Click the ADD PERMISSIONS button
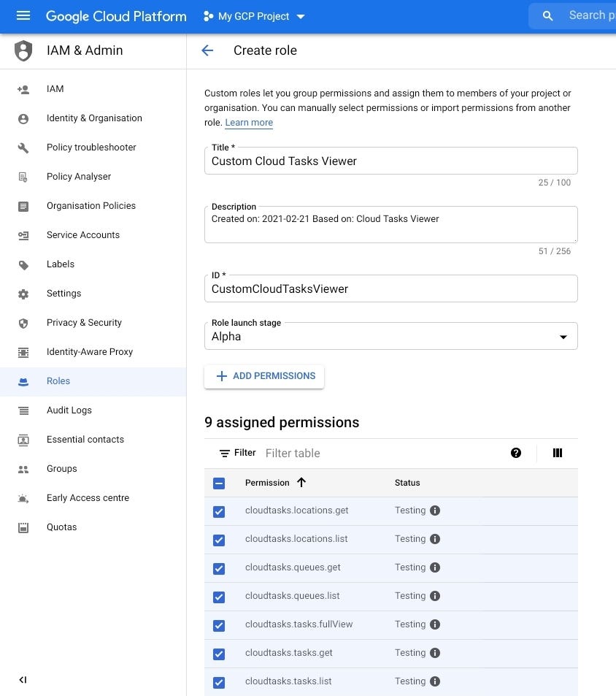This screenshot has height=696, width=616. 263,376
